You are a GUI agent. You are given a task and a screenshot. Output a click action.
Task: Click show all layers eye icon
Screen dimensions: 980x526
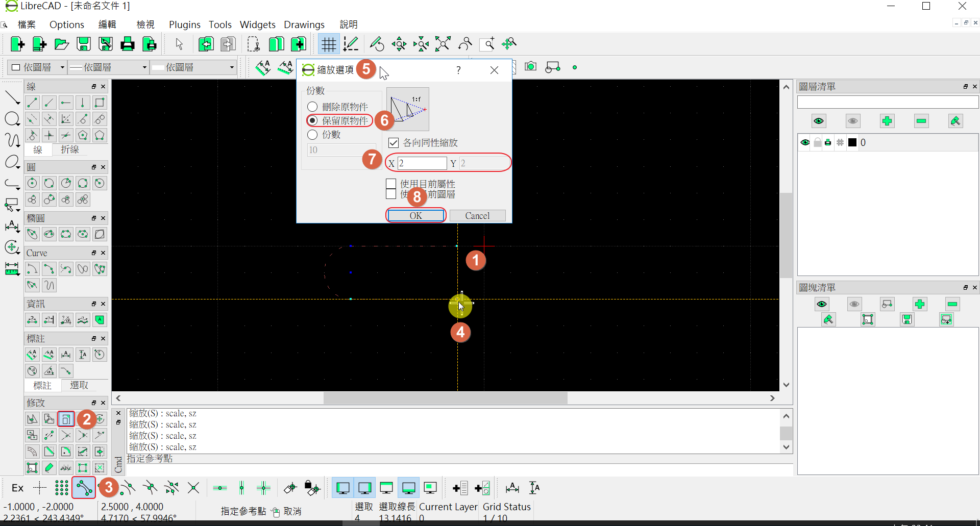pyautogui.click(x=819, y=121)
